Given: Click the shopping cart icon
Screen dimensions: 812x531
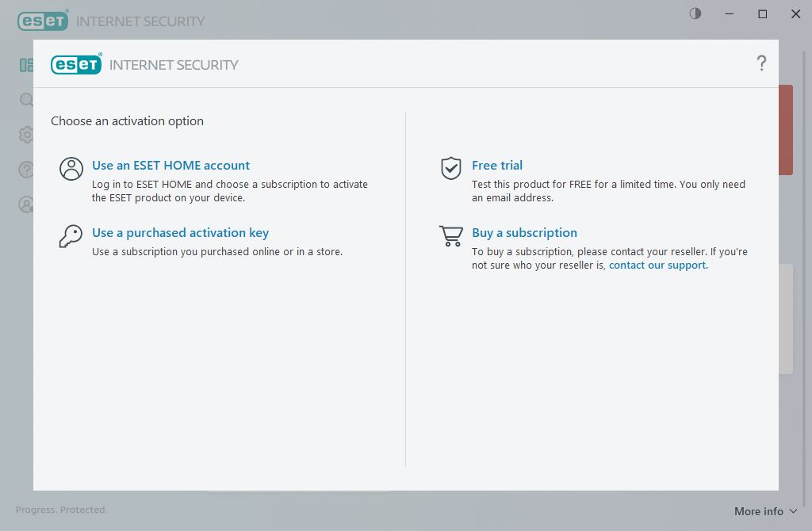Looking at the screenshot, I should pyautogui.click(x=451, y=236).
